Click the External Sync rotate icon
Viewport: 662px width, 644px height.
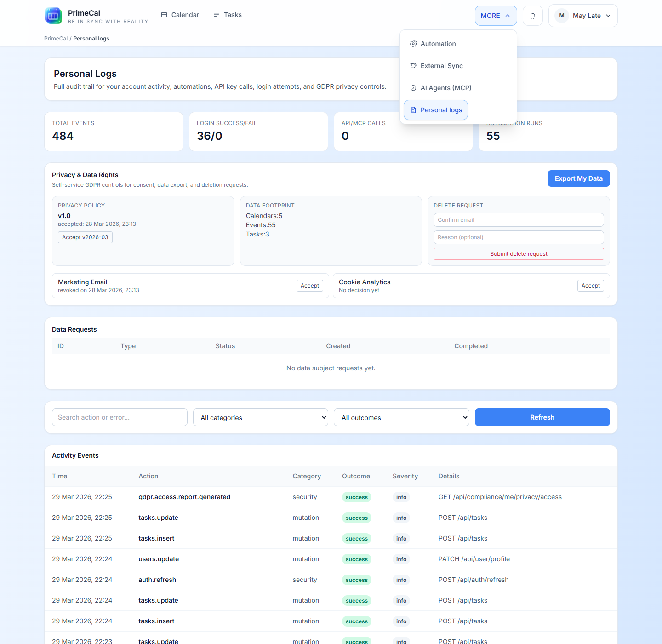pyautogui.click(x=413, y=65)
